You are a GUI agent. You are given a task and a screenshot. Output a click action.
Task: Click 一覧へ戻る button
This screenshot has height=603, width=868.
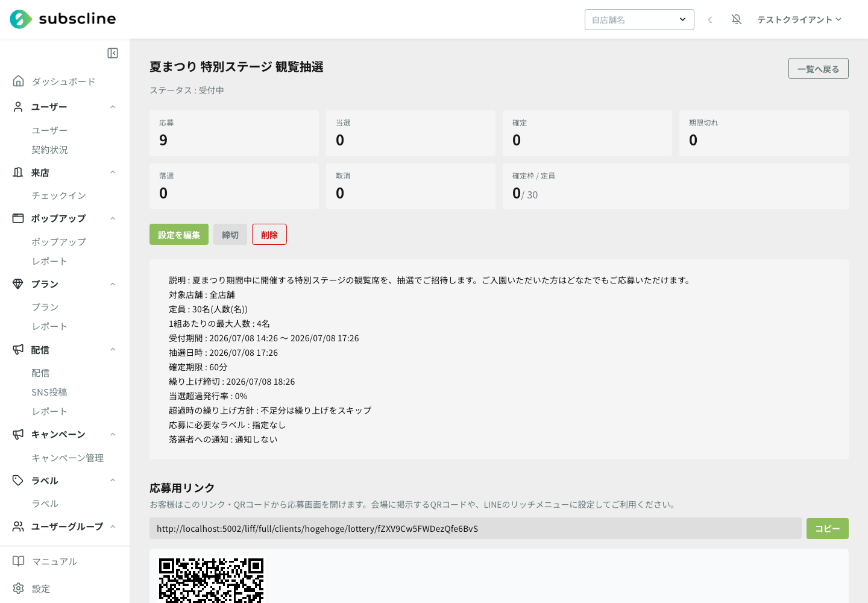(818, 69)
